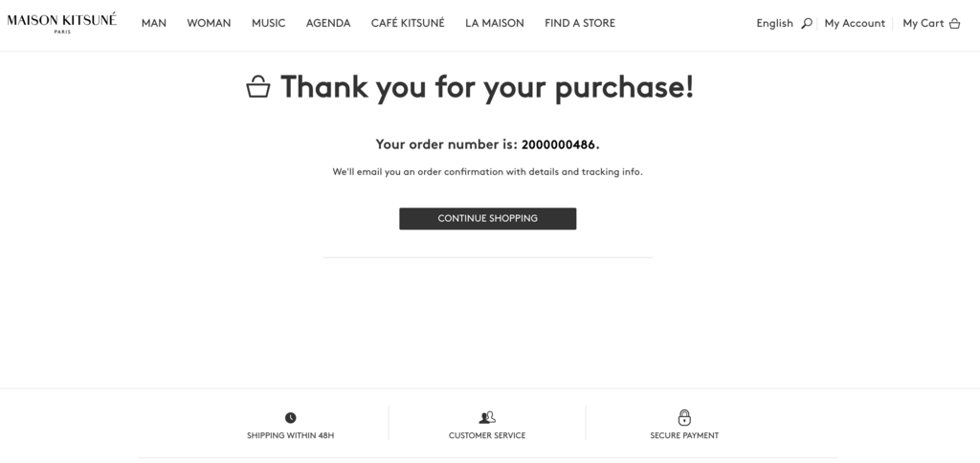
Task: Click the order number 2000000486
Action: pyautogui.click(x=558, y=144)
